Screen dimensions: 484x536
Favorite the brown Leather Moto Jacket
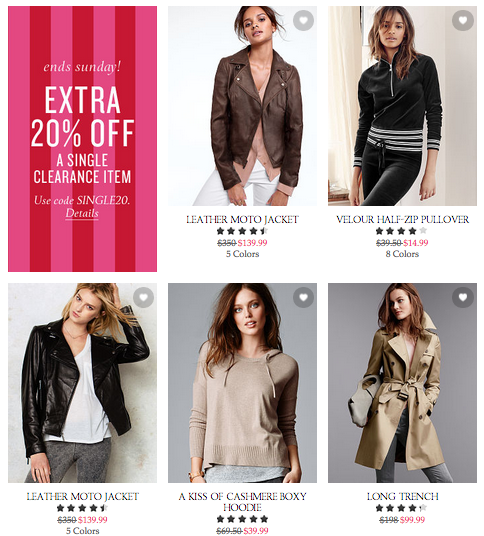pos(303,21)
